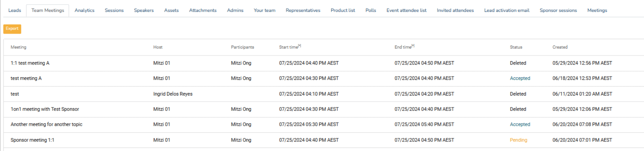View the Invited attendees tab
The width and height of the screenshot is (644, 151).
pyautogui.click(x=455, y=10)
